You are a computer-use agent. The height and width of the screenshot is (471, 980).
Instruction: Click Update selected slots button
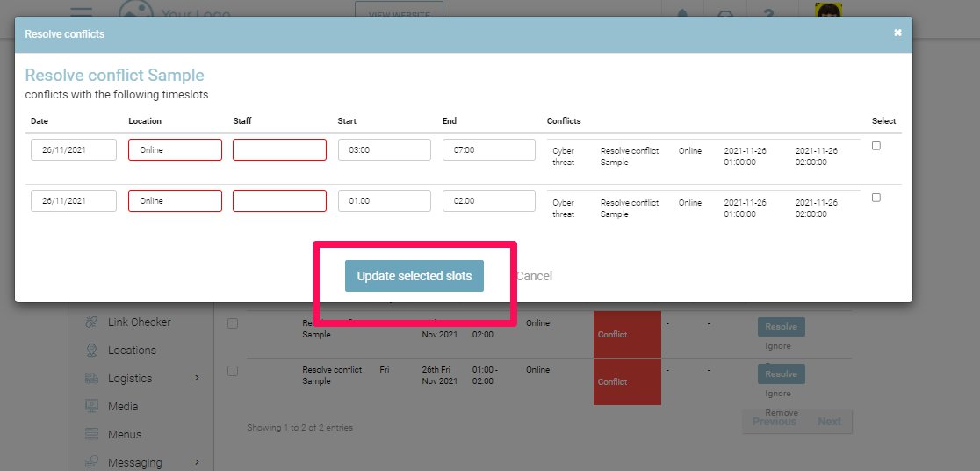click(414, 276)
